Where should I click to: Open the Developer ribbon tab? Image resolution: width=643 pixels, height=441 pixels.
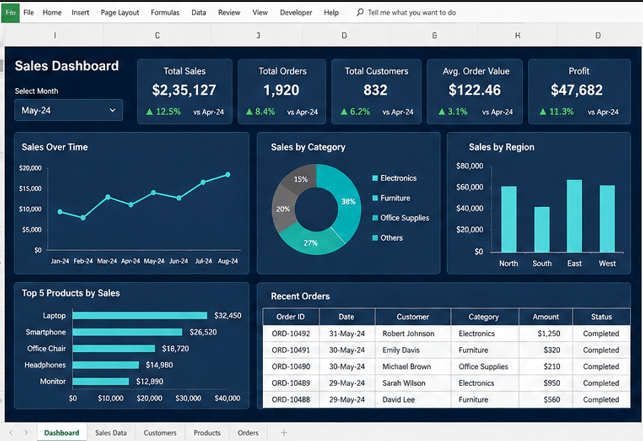(296, 12)
